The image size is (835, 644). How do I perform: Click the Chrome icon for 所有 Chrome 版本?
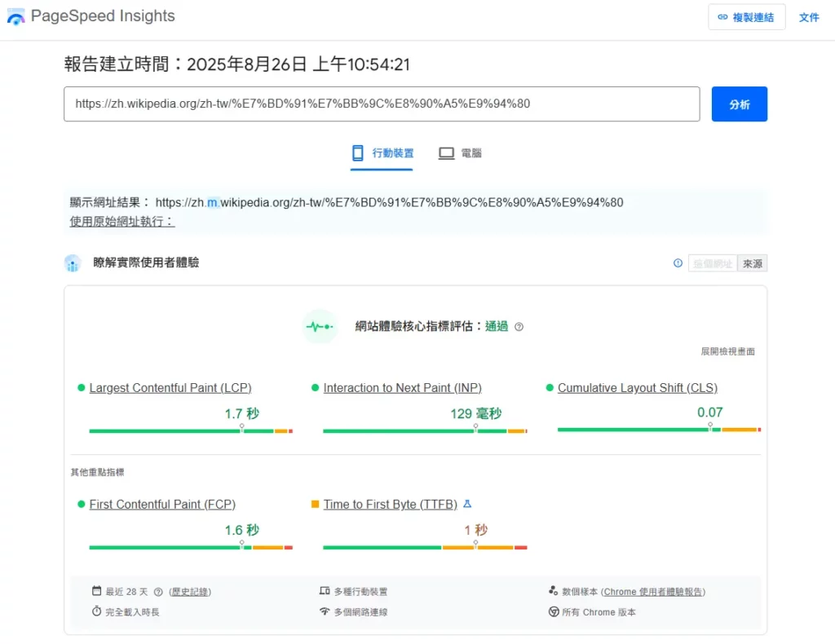(x=554, y=611)
